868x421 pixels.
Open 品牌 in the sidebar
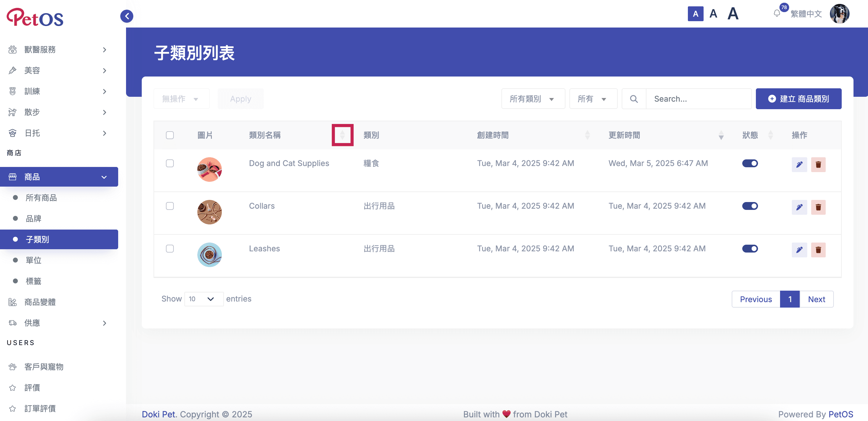(33, 218)
